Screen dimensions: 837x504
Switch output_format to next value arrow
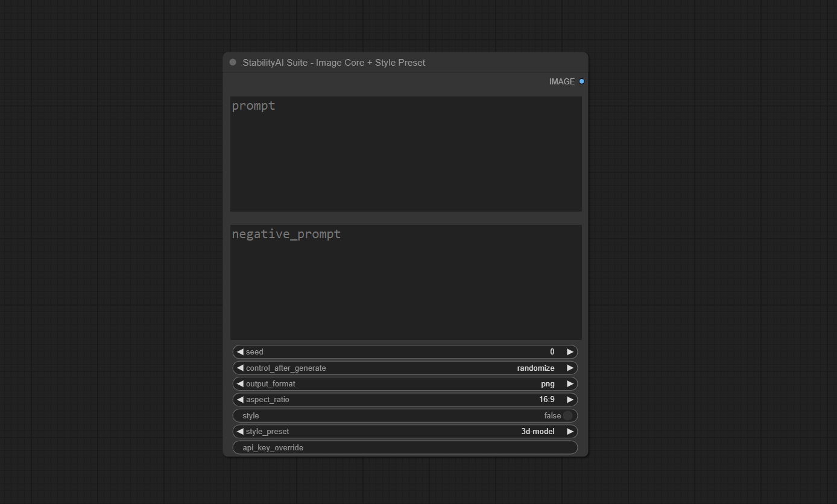point(570,383)
